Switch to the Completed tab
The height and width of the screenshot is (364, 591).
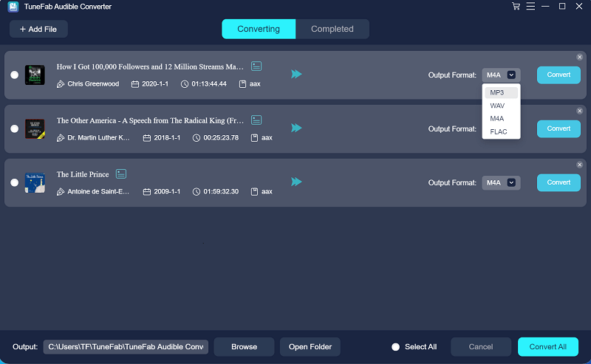click(x=332, y=29)
